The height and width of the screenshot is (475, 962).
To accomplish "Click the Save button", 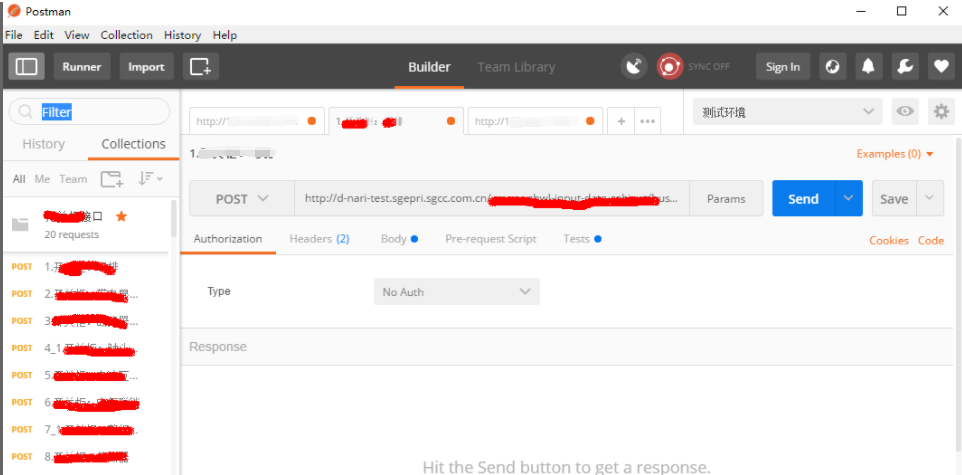I will [x=894, y=198].
